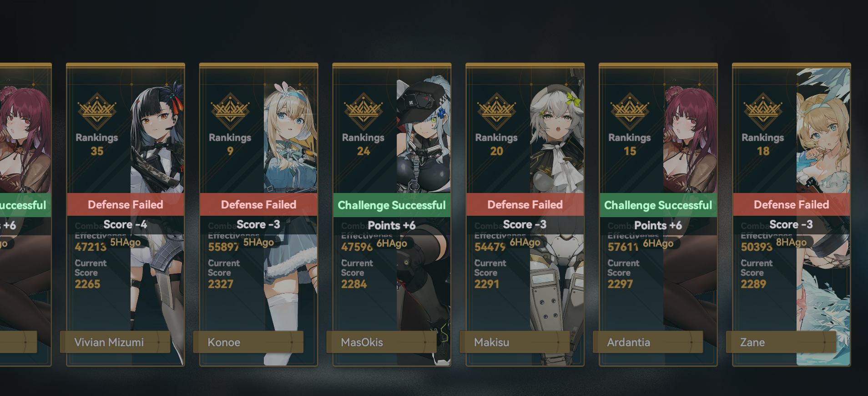Click Challenge Successful banner on MasOkis card
Screen dimensions: 868x396
(x=392, y=205)
